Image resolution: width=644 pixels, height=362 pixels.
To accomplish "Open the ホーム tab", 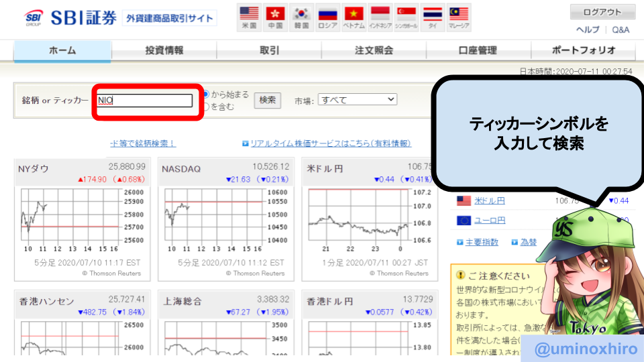I will [62, 50].
